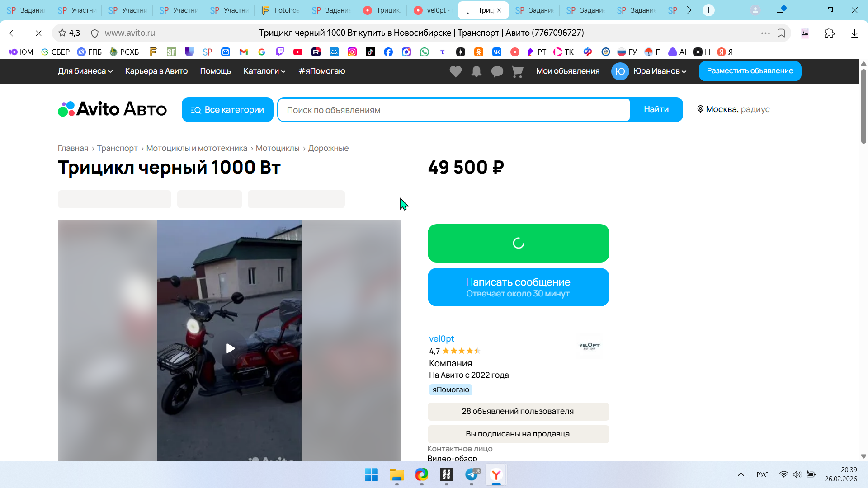Click the browser bookmark icon

(781, 33)
